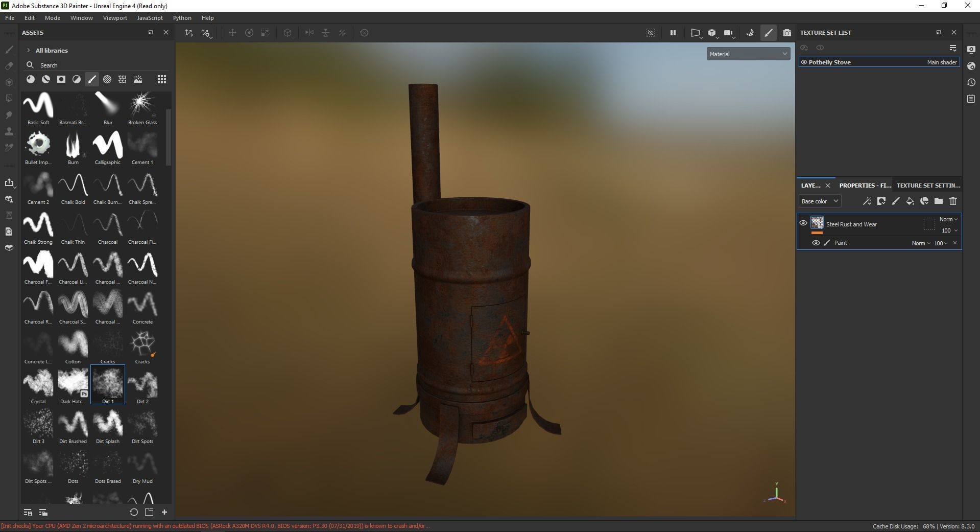Open Steel Rust and Wear blend mode dropdown
This screenshot has height=532, width=980.
click(x=948, y=219)
